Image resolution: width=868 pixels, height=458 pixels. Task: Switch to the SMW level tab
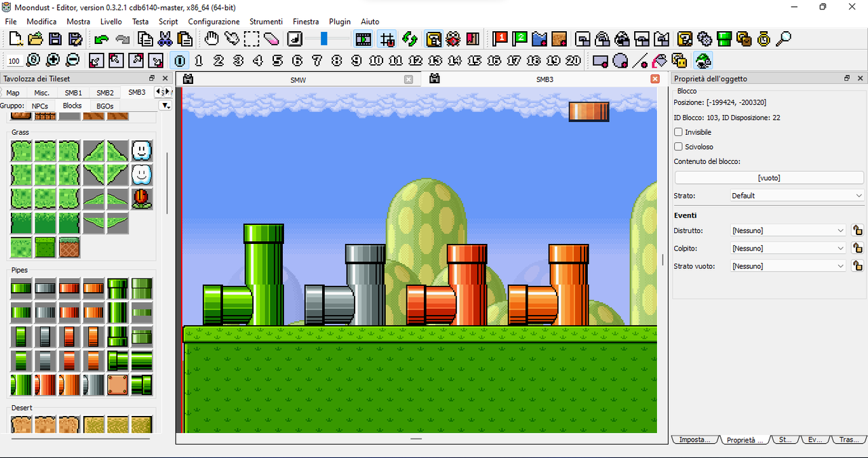[298, 79]
